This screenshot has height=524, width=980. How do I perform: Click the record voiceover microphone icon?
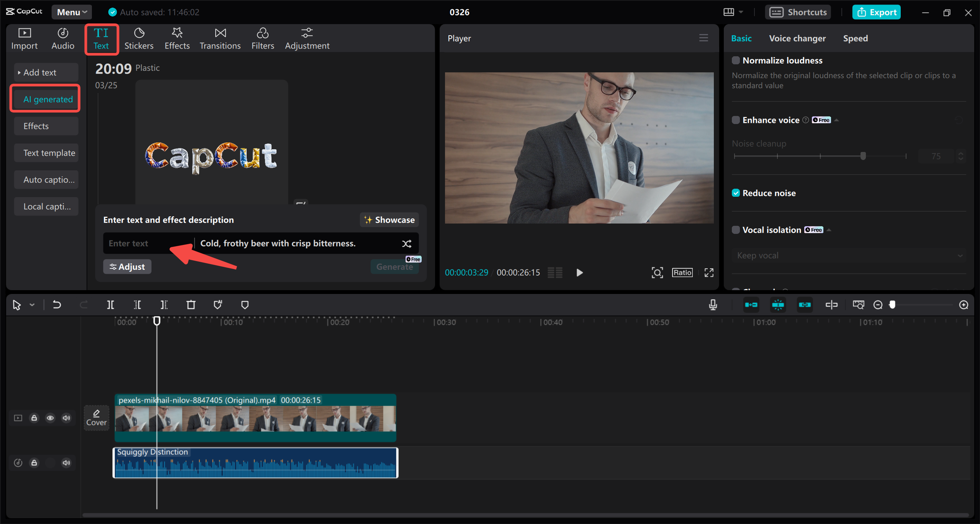[x=713, y=305]
